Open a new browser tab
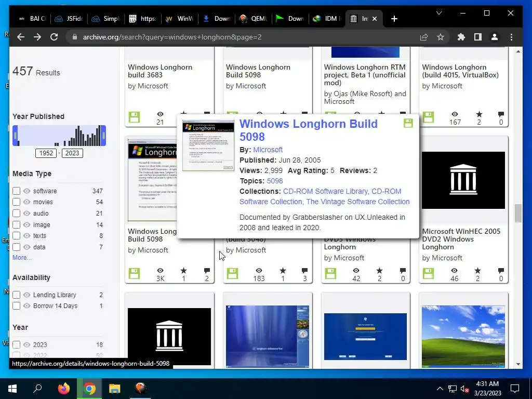This screenshot has width=532, height=399. (394, 19)
